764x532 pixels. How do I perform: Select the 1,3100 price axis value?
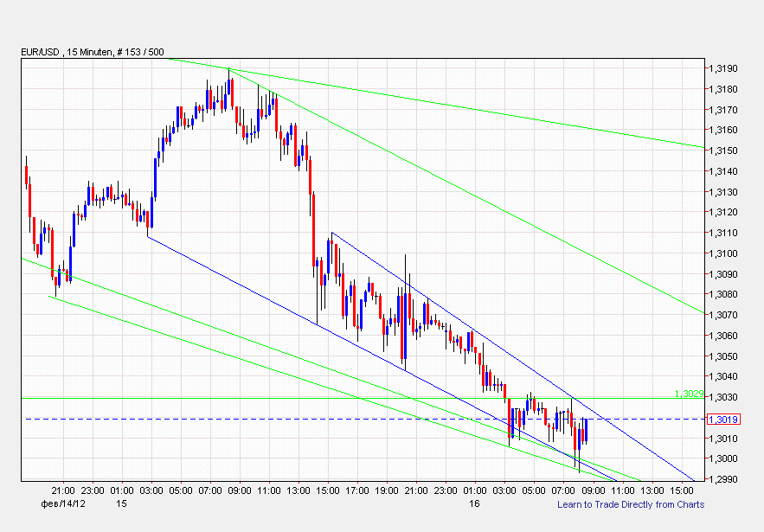tap(723, 253)
